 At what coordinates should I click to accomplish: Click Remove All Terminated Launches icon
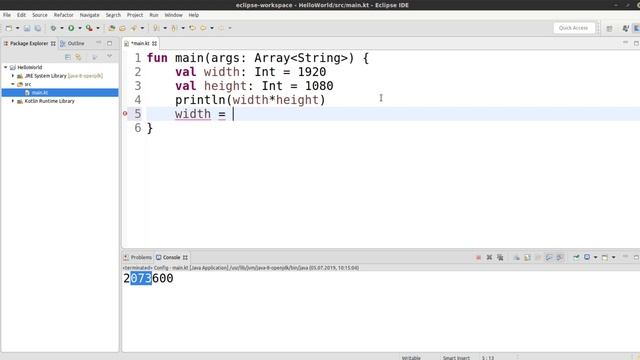click(500, 258)
